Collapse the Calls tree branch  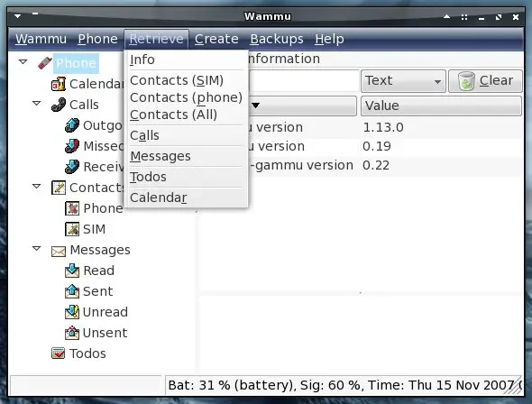click(x=37, y=103)
